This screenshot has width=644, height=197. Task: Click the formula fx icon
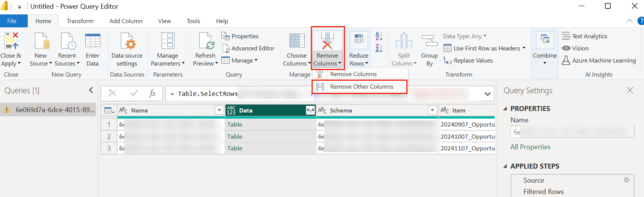tap(152, 93)
